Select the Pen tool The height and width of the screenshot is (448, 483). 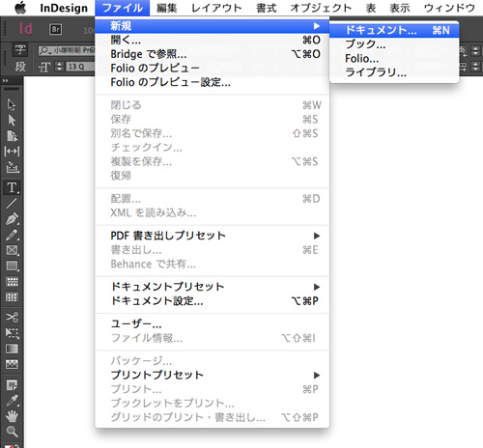pyautogui.click(x=12, y=219)
